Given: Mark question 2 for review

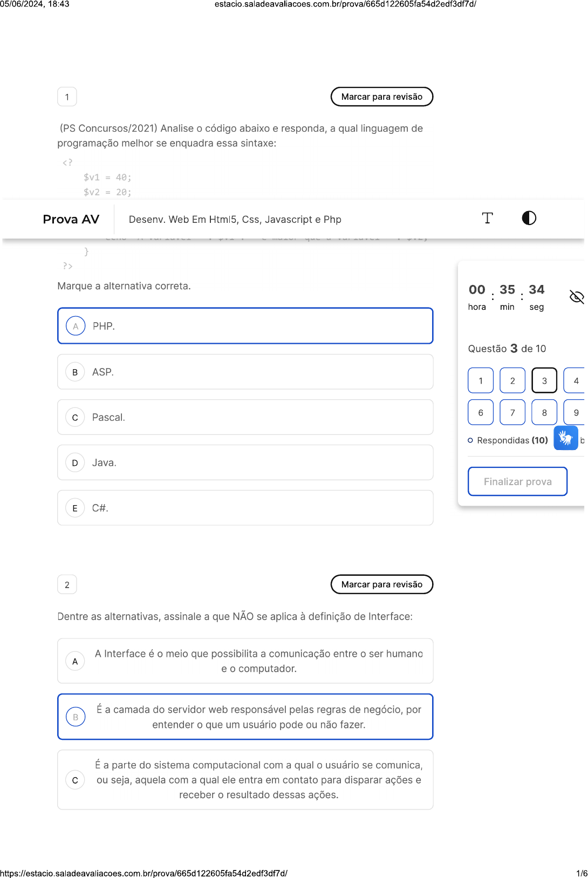Looking at the screenshot, I should tap(381, 584).
